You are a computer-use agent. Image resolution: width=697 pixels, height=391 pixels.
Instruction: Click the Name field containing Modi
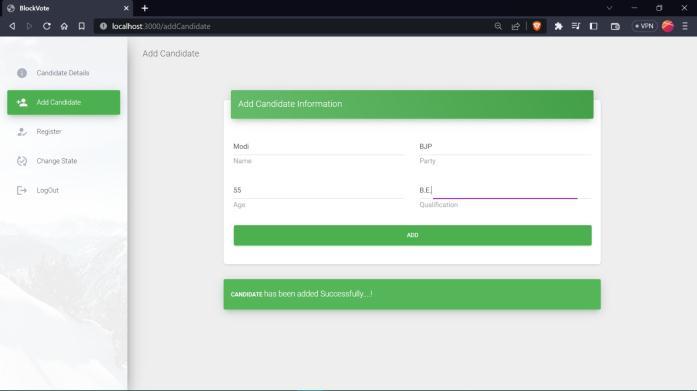click(x=319, y=147)
